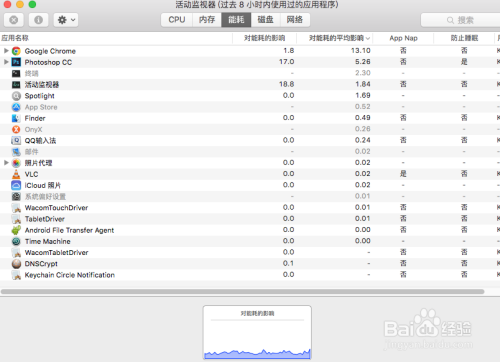This screenshot has height=362, width=500.
Task: Click the App Store icon
Action: click(16, 107)
